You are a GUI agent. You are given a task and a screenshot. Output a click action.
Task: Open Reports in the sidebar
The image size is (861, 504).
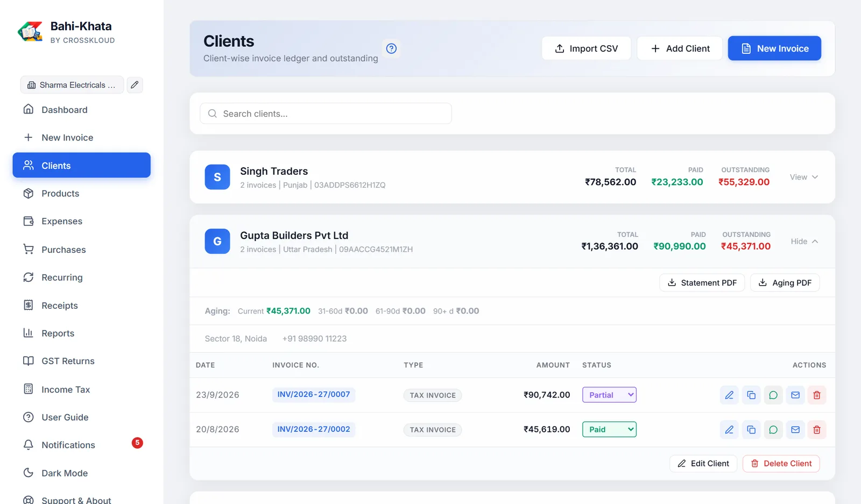(x=81, y=333)
